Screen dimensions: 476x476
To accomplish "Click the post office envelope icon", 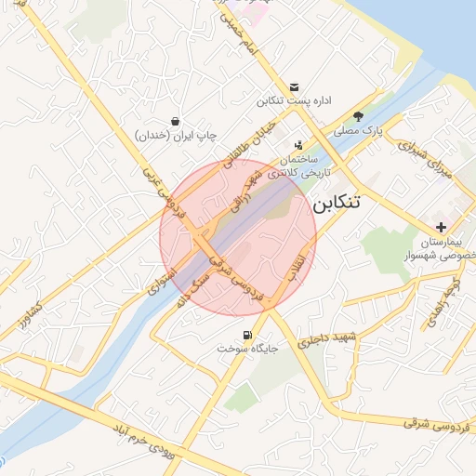I will (x=294, y=87).
